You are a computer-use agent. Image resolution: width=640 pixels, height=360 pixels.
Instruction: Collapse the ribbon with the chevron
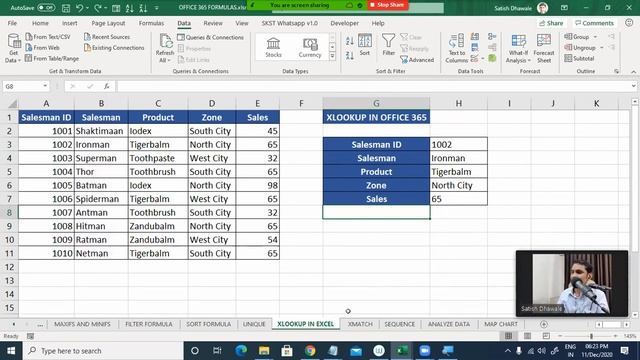click(633, 71)
